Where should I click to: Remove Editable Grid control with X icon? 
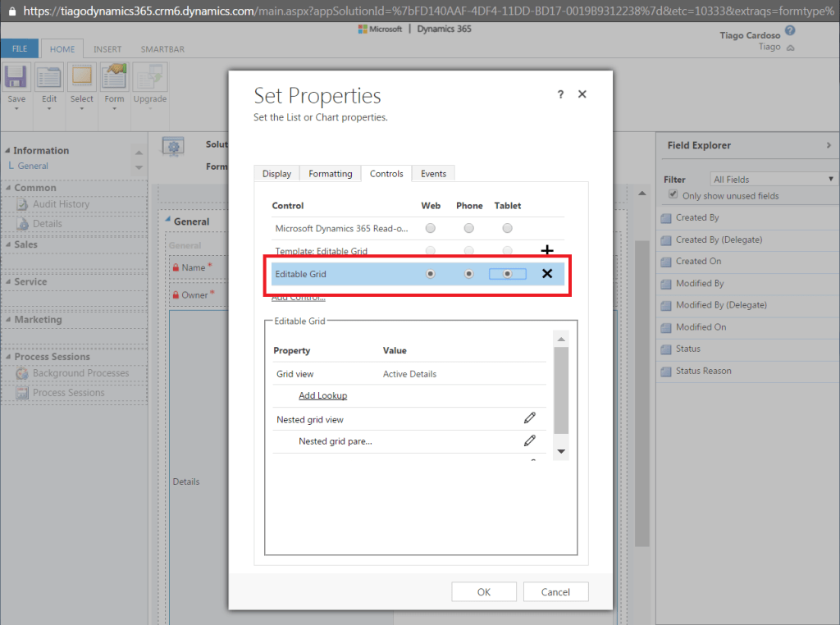pyautogui.click(x=547, y=274)
